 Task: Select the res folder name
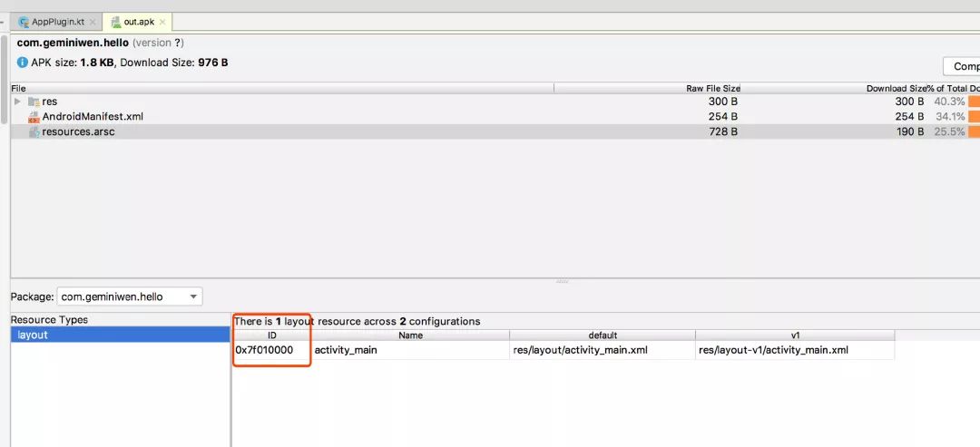(49, 102)
